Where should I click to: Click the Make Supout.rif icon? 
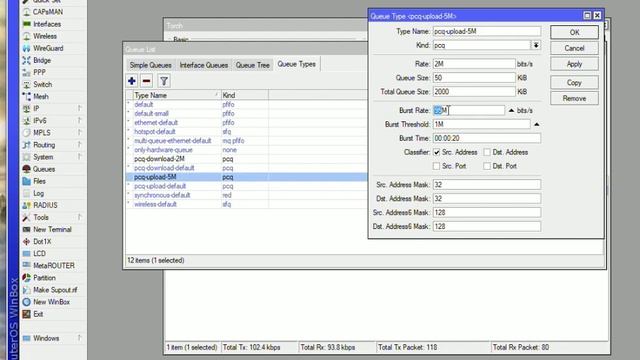(27, 290)
